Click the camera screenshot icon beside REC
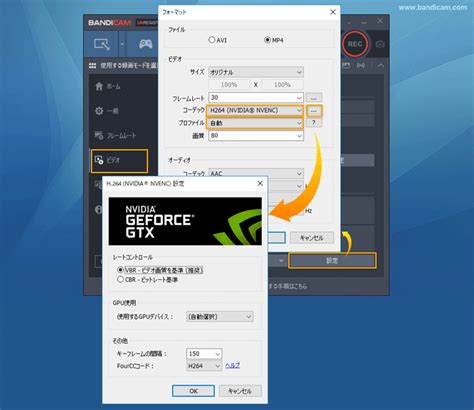The image size is (474, 410). (x=380, y=44)
